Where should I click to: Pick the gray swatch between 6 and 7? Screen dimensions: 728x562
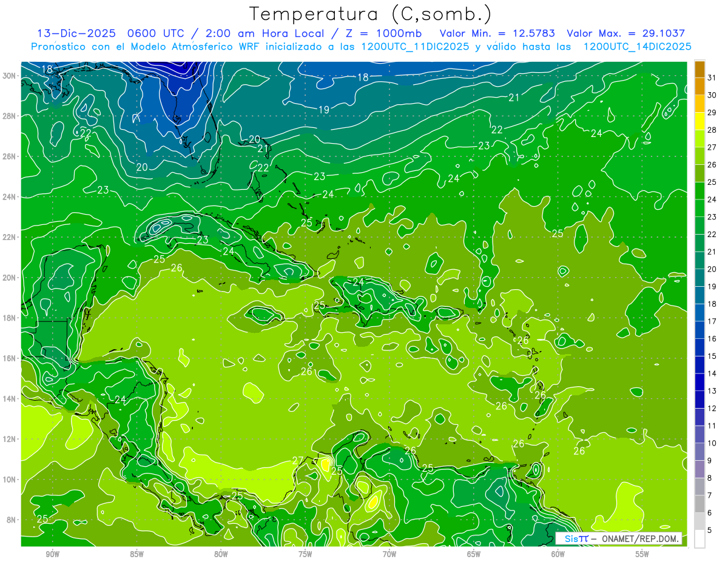[699, 504]
